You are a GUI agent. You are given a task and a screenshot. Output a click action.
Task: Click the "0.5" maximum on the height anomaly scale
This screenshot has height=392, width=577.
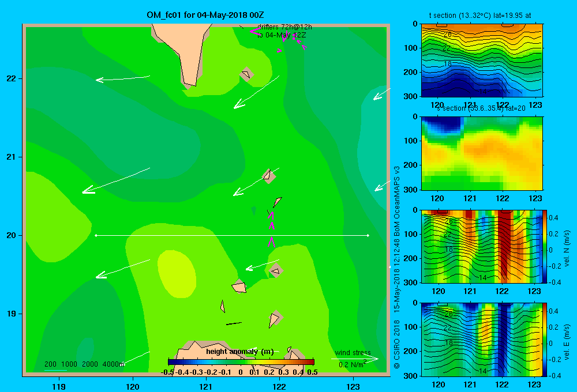pyautogui.click(x=312, y=372)
